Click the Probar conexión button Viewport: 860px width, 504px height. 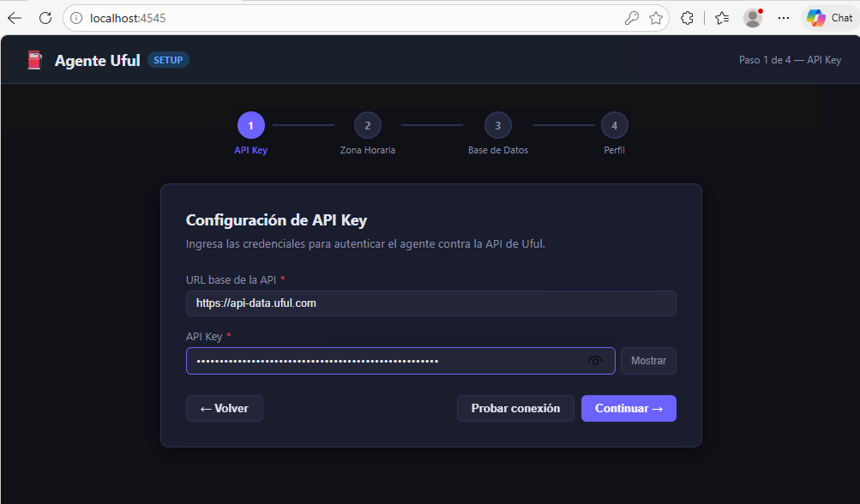(514, 408)
